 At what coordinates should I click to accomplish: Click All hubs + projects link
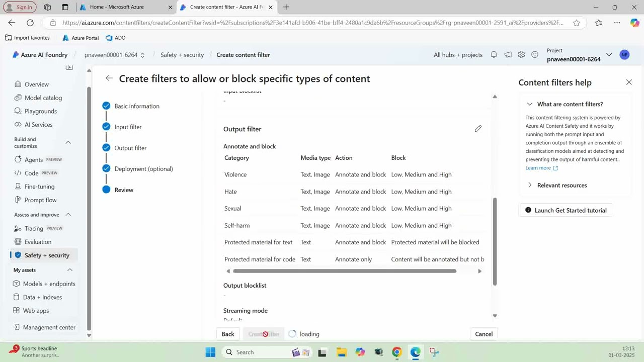[458, 55]
